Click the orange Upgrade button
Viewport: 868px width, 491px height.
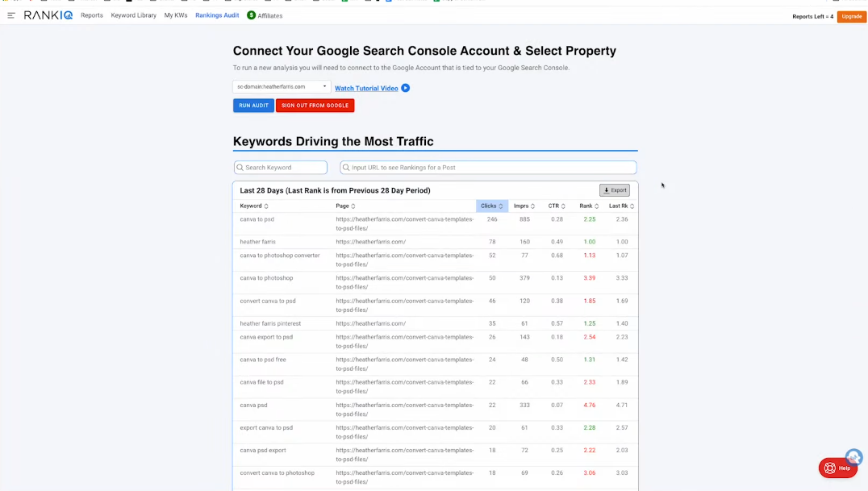point(851,16)
